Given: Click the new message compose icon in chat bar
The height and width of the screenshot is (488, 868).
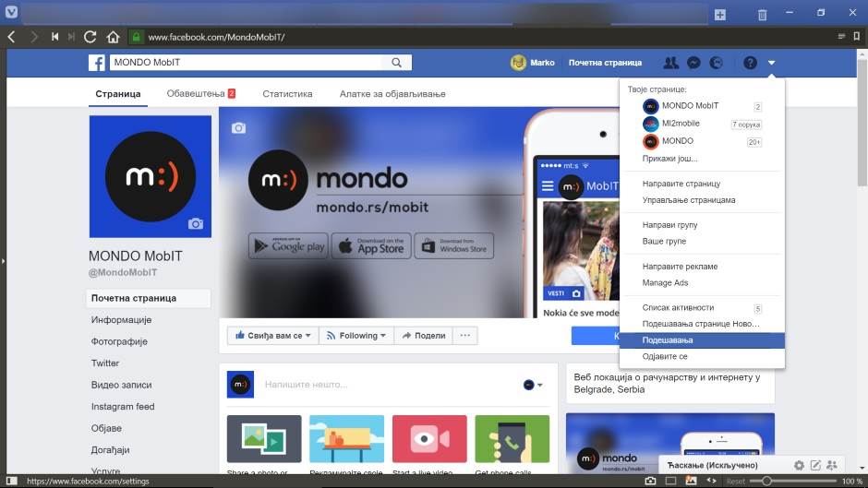Looking at the screenshot, I should [815, 465].
